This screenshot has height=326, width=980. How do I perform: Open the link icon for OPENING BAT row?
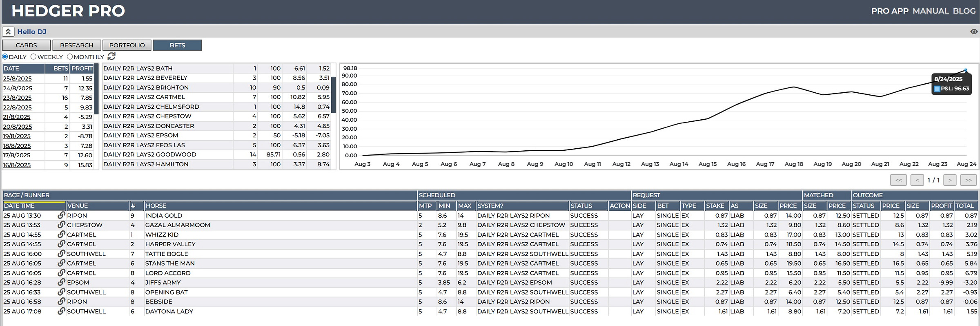61,292
